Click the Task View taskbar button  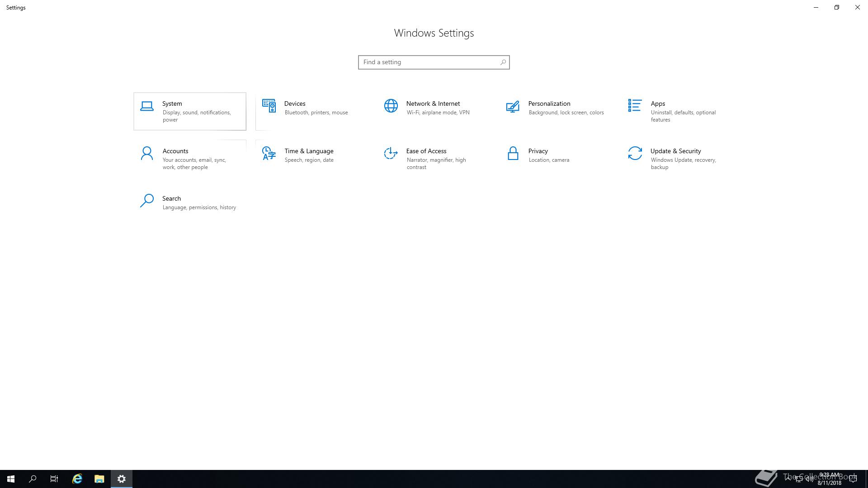pos(54,479)
